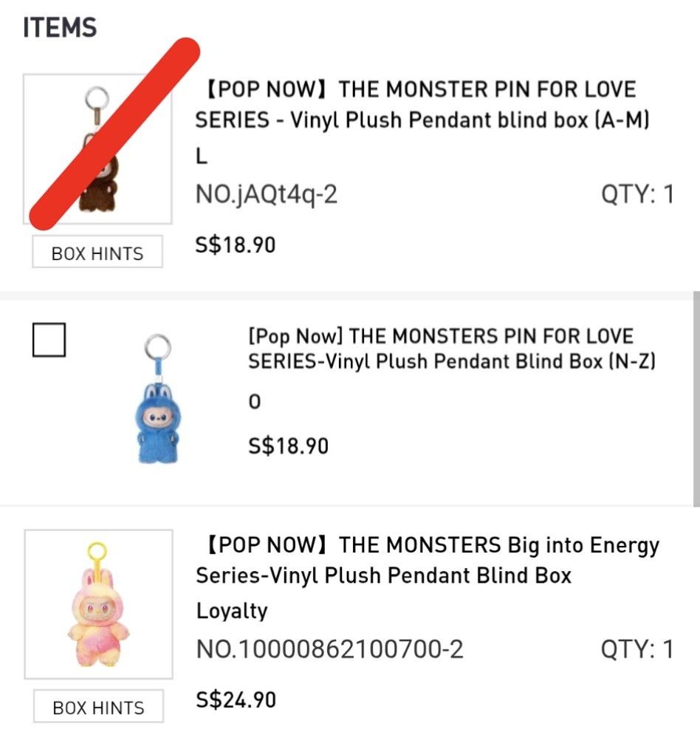Click the order number NO.10000862100700-2
The image size is (700, 749).
tap(329, 649)
